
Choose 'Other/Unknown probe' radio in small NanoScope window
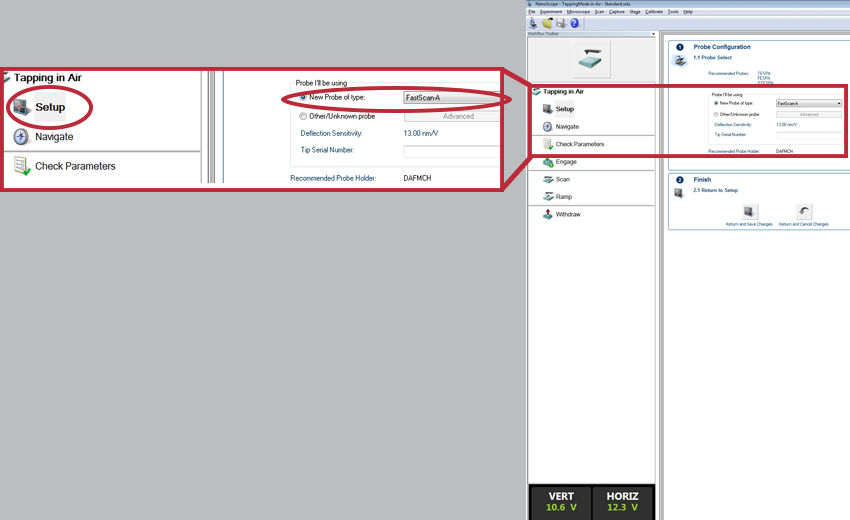click(716, 114)
